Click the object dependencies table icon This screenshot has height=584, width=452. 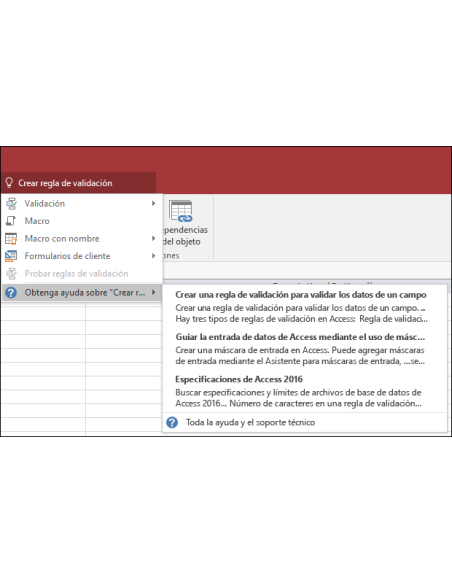(181, 211)
